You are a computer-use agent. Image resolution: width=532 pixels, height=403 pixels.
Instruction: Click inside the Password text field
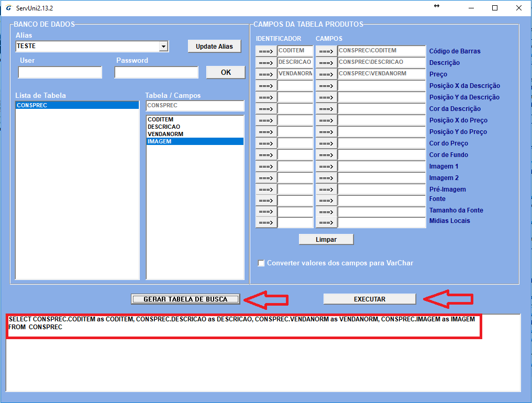[156, 72]
